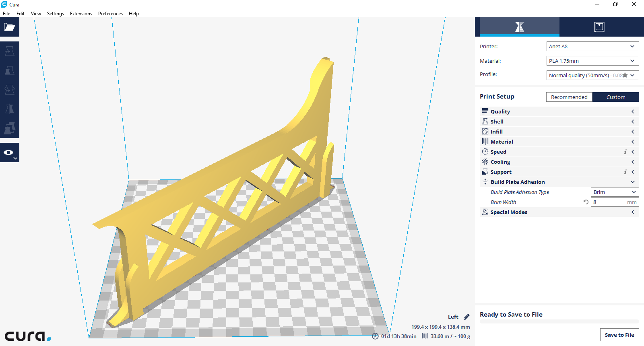Expand the Cooling settings section
Viewport: 644px width, 346px height.
(x=559, y=162)
